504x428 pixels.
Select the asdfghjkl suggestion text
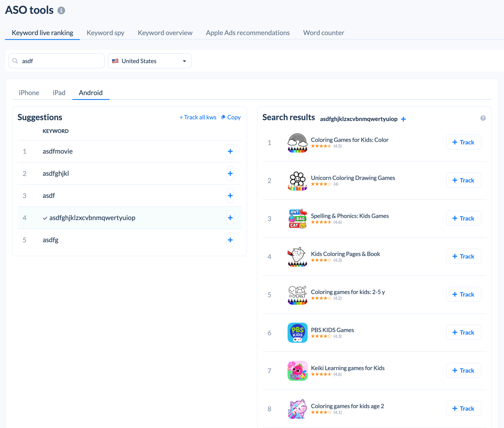(56, 174)
